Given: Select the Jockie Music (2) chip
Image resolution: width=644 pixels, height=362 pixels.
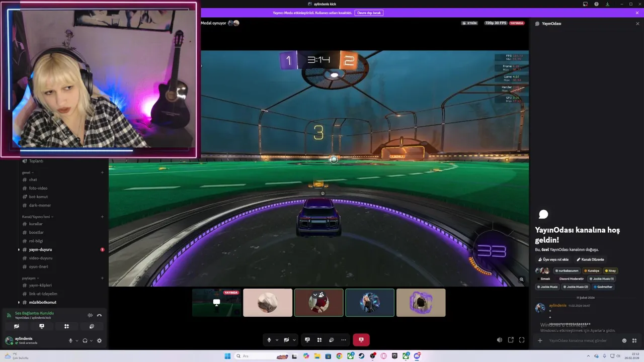Looking at the screenshot, I should point(576,287).
